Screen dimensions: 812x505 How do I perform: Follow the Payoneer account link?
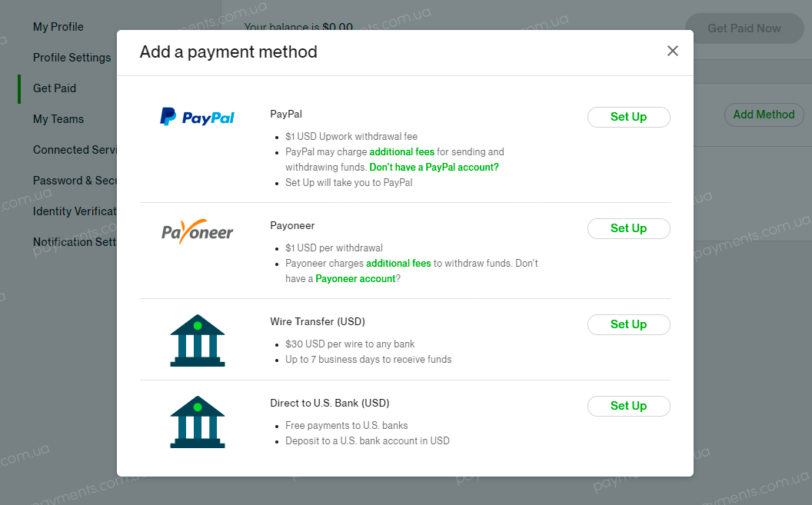(355, 279)
